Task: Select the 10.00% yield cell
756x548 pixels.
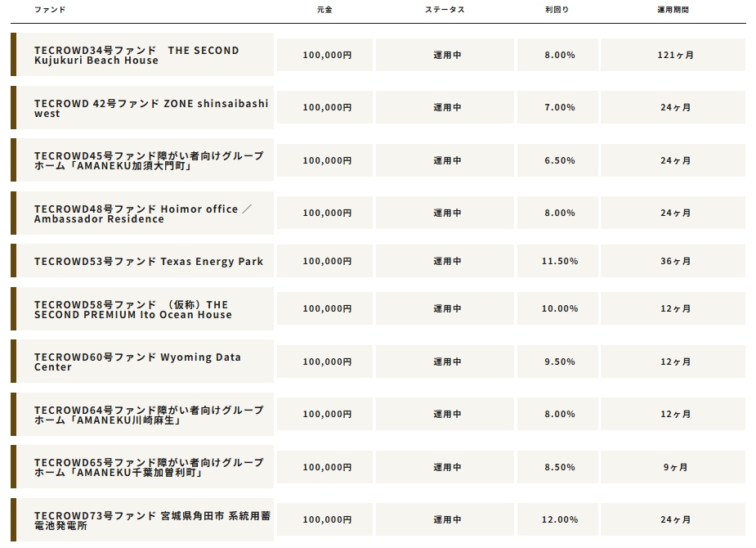Action: [558, 308]
